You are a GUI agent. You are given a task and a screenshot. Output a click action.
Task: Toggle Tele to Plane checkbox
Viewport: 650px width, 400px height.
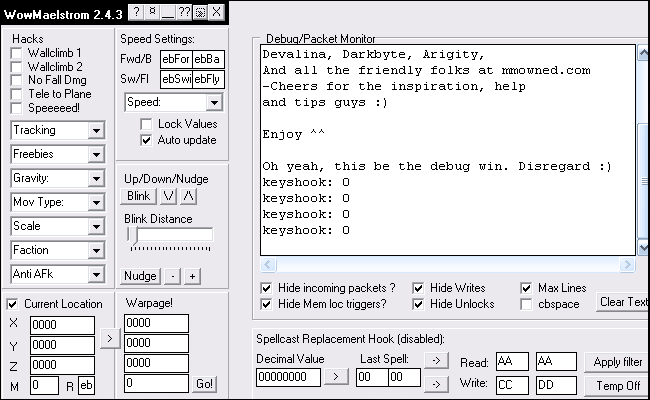[16, 94]
